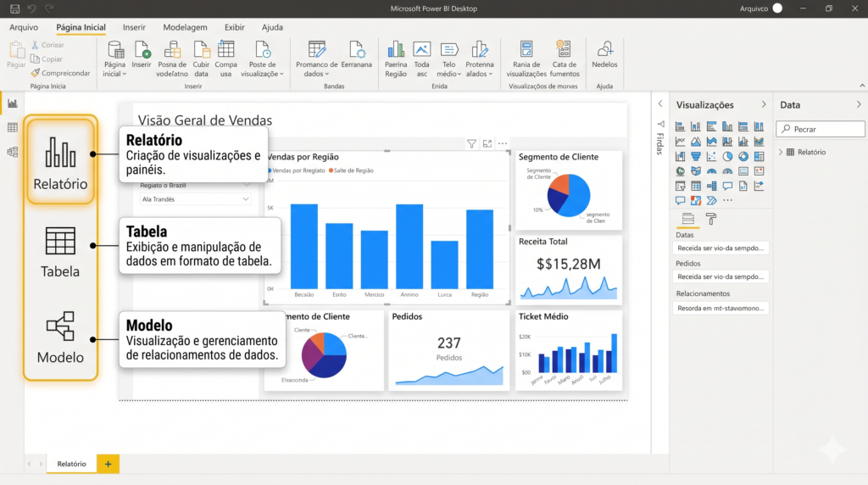Viewport: 868px width, 485px height.
Task: Click the Pecrar search box in Data pane
Action: coord(821,129)
